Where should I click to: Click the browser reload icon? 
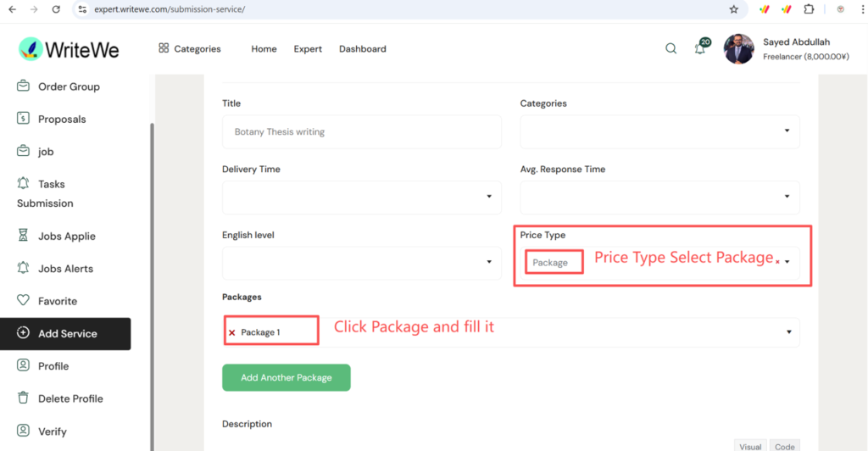pyautogui.click(x=56, y=9)
